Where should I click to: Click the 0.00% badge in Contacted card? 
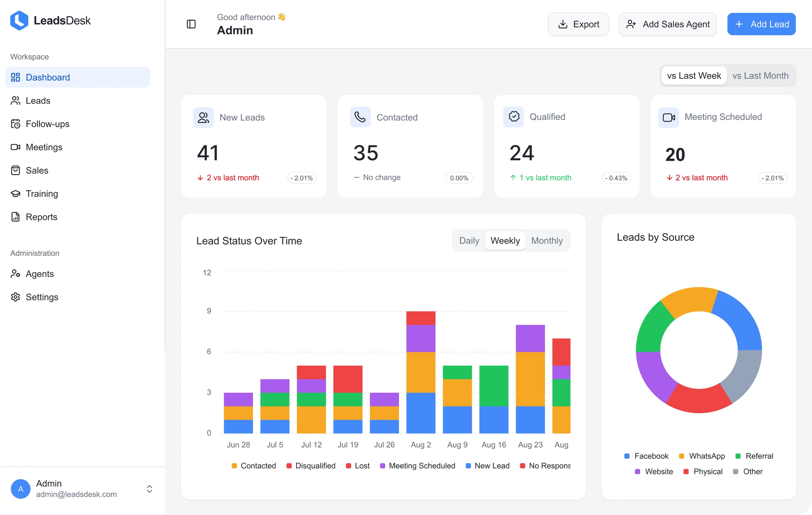(x=459, y=178)
